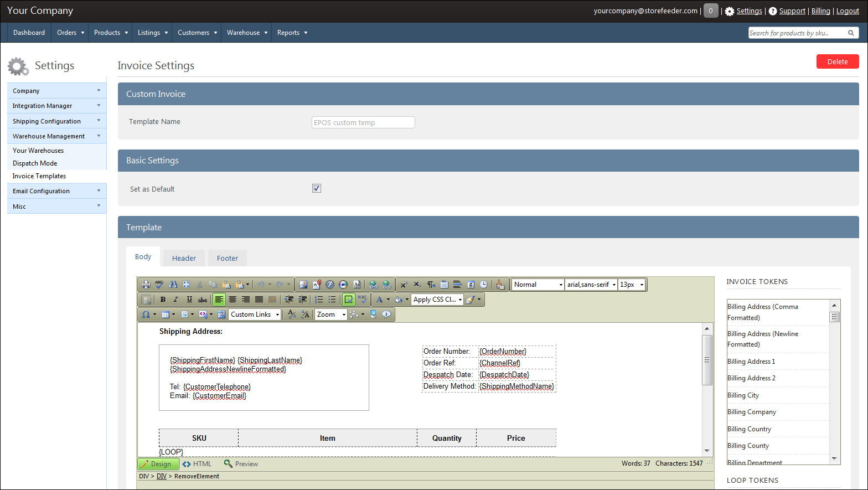The height and width of the screenshot is (490, 868).
Task: Click the Logout link
Action: (848, 11)
